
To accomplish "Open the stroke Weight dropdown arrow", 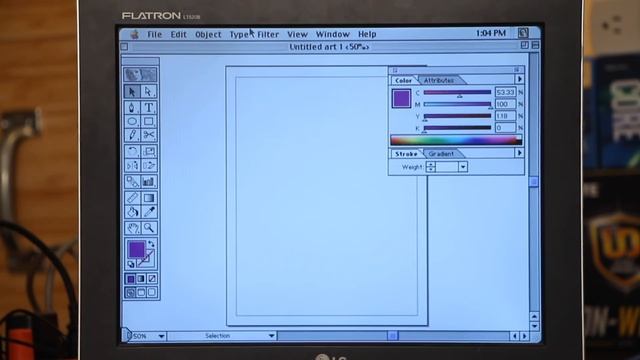I will pyautogui.click(x=462, y=167).
